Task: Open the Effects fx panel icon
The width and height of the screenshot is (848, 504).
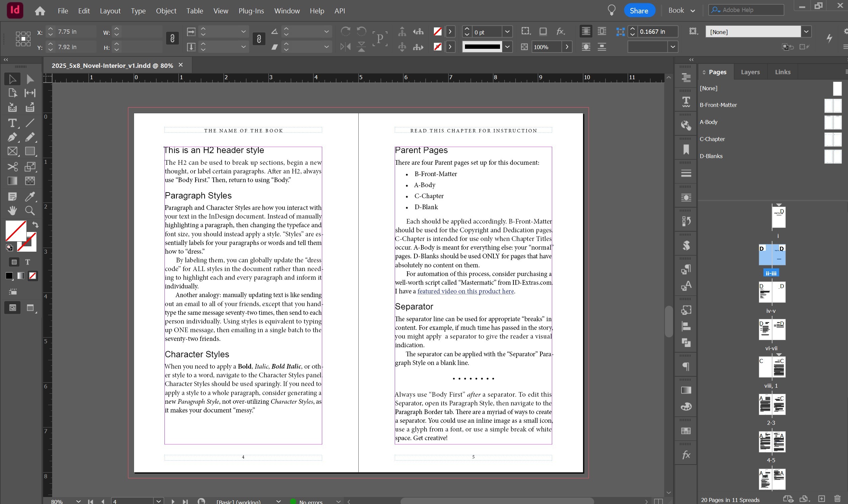Action: [686, 455]
